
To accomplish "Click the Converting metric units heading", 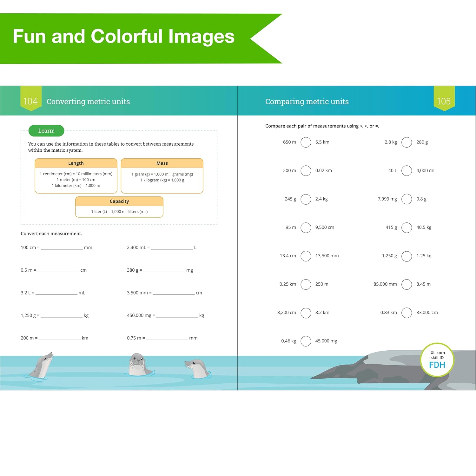I will pos(88,102).
